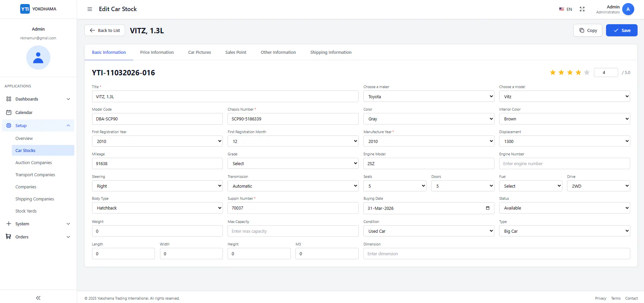
Task: Open the Admin avatar menu
Action: [x=628, y=9]
